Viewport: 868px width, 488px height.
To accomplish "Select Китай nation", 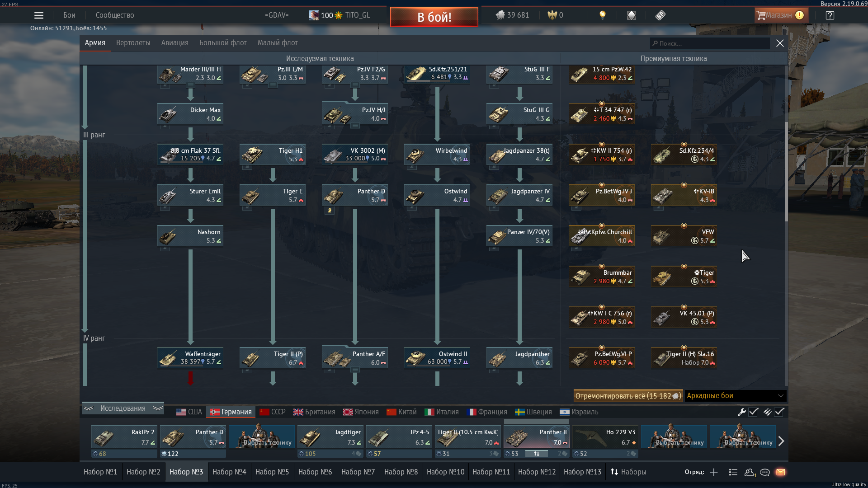I will click(x=401, y=412).
